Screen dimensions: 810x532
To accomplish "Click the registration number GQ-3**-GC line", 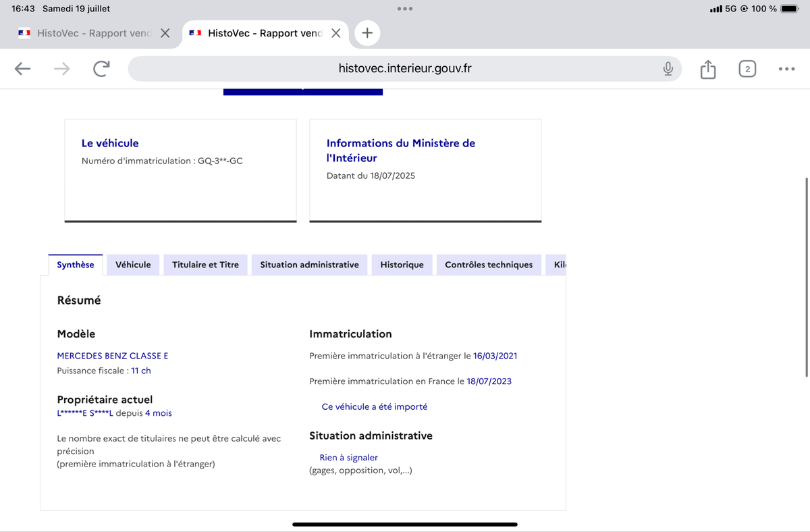I will [x=162, y=161].
